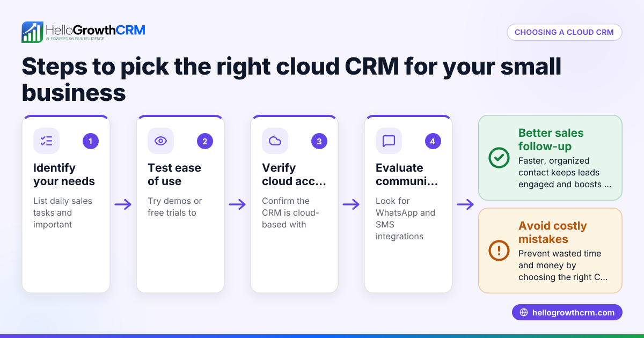Click the globe icon beside hellogrowthcrm.com

coord(524,313)
